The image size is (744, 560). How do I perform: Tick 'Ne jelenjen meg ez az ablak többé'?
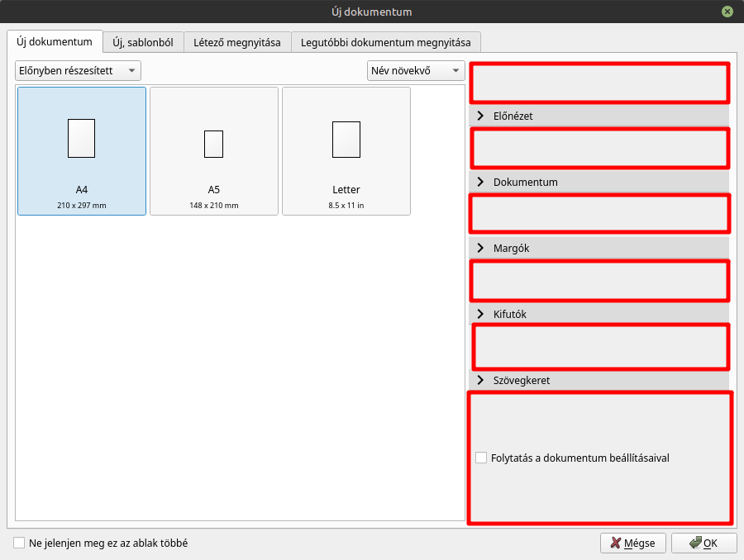(x=19, y=543)
